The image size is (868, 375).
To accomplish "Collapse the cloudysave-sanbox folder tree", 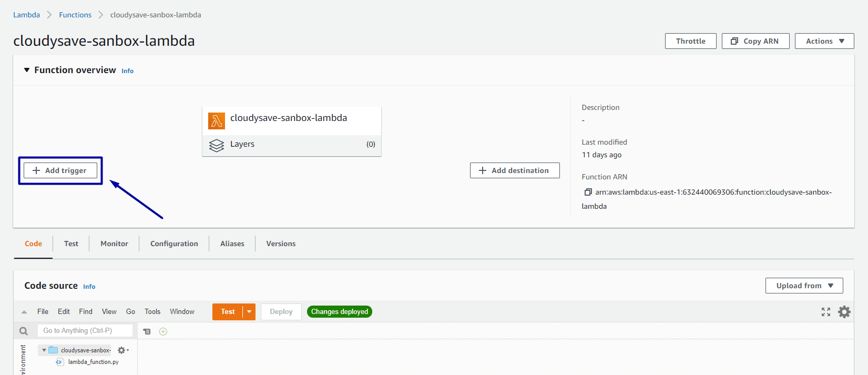I will (44, 350).
